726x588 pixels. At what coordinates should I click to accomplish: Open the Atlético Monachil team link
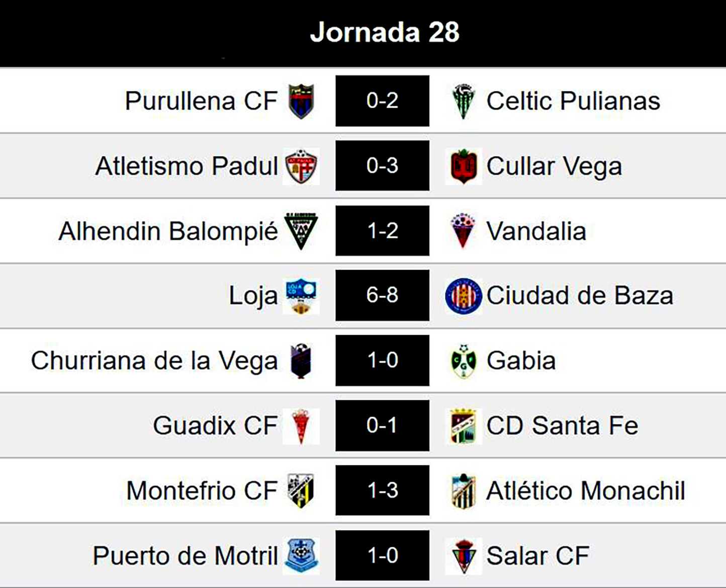click(x=585, y=491)
